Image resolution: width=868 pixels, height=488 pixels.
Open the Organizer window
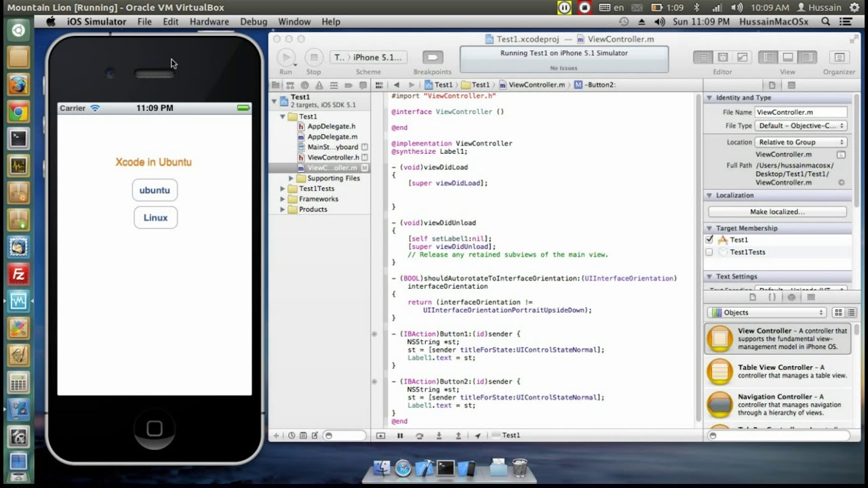click(840, 58)
